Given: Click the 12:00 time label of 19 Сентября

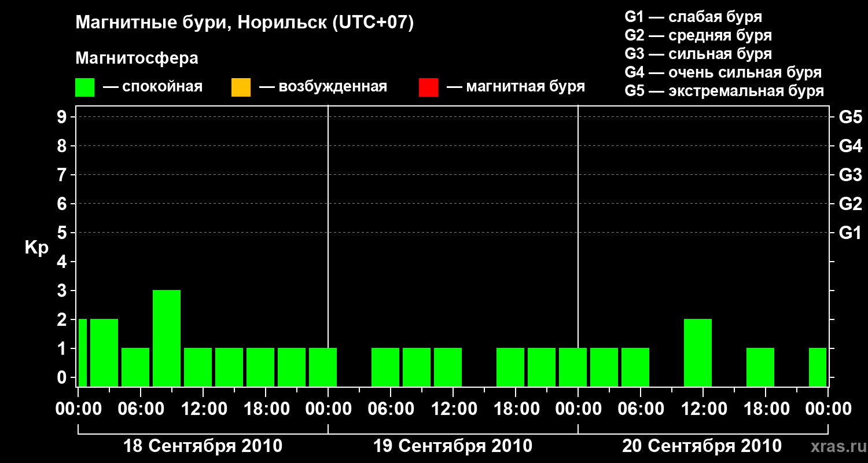Looking at the screenshot, I should click(x=453, y=409).
